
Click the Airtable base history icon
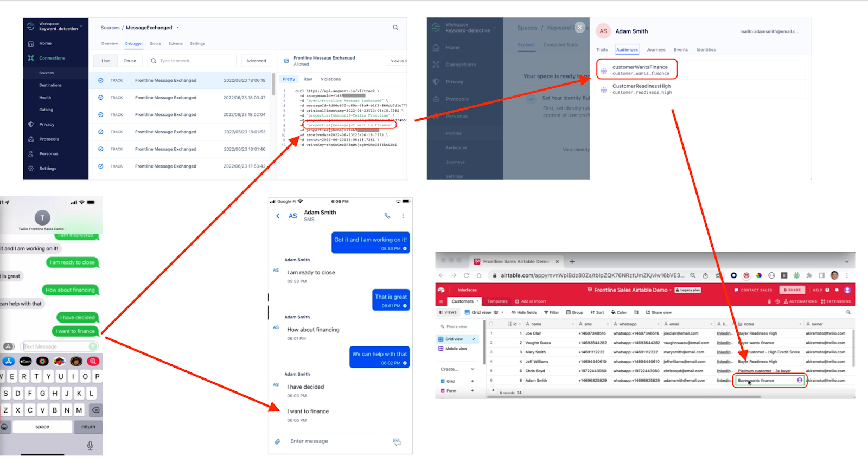coord(777,301)
